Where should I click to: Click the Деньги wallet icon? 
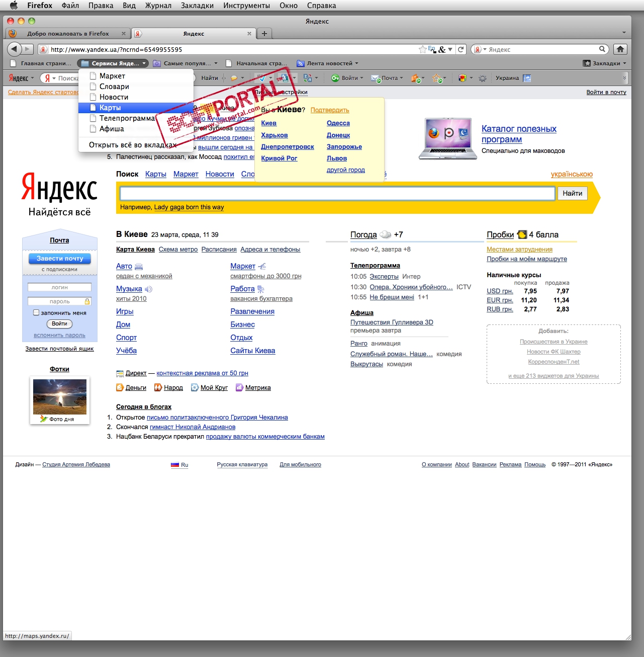120,387
